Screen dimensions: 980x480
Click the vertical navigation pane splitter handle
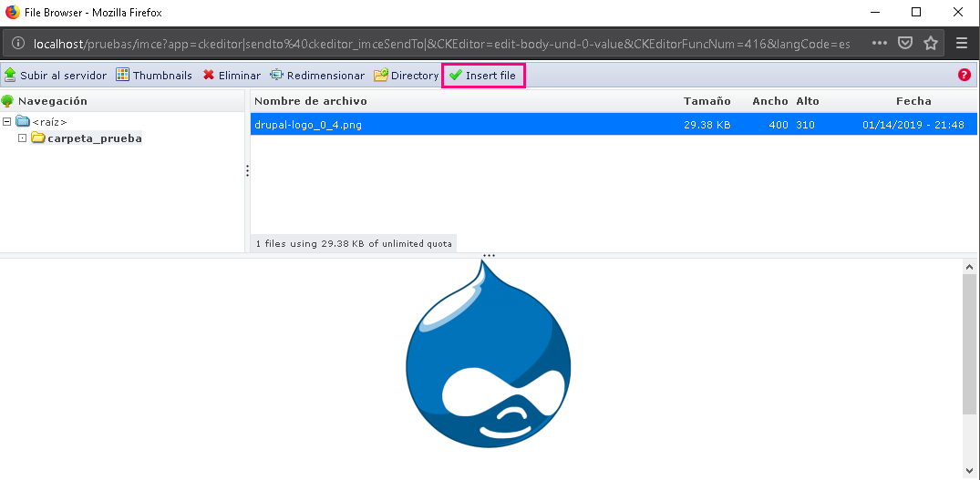[247, 170]
